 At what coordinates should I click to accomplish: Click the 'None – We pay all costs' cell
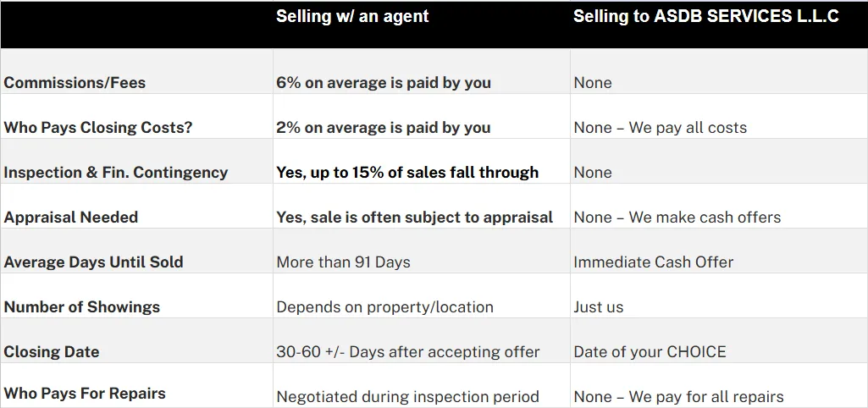tap(660, 127)
